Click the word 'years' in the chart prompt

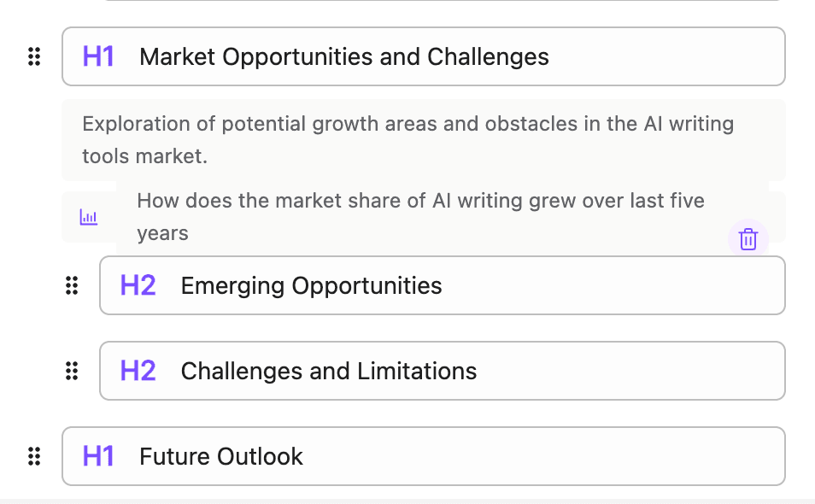pyautogui.click(x=162, y=233)
